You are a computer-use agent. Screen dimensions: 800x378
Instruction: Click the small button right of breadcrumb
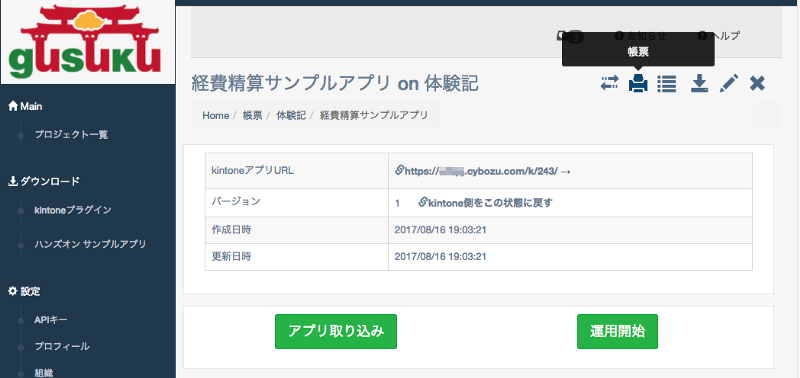[767, 115]
